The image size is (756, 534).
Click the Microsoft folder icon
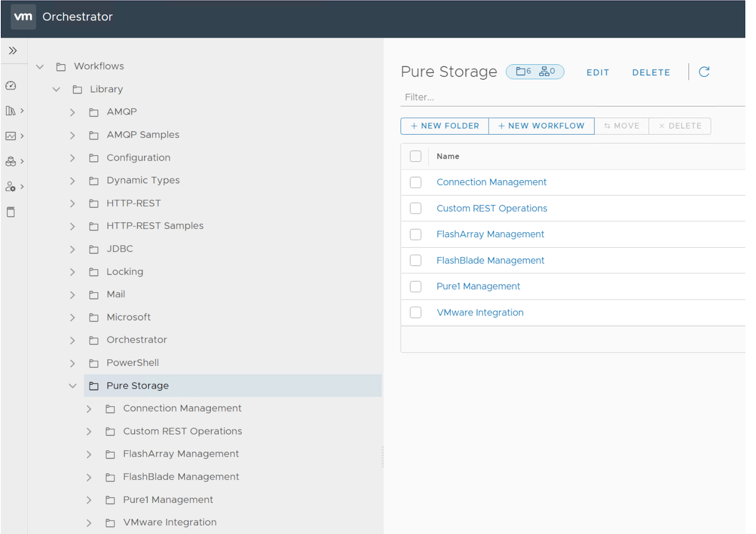(x=94, y=318)
